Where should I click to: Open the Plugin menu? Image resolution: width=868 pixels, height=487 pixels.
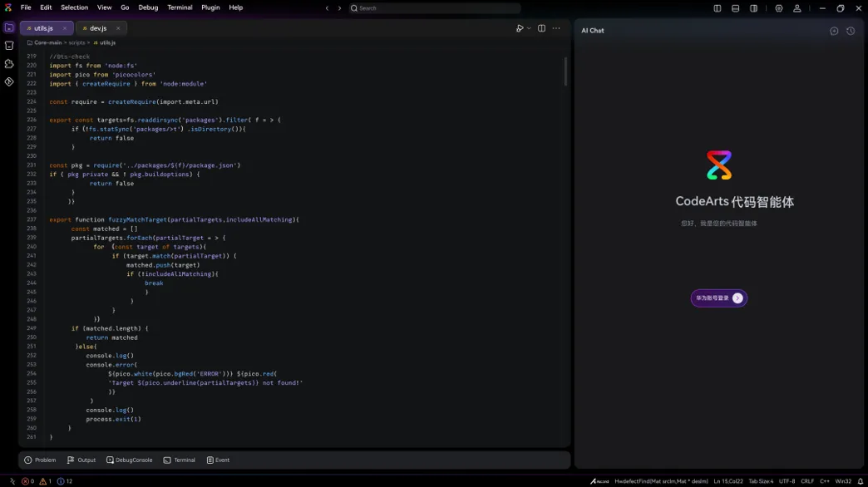pos(210,7)
